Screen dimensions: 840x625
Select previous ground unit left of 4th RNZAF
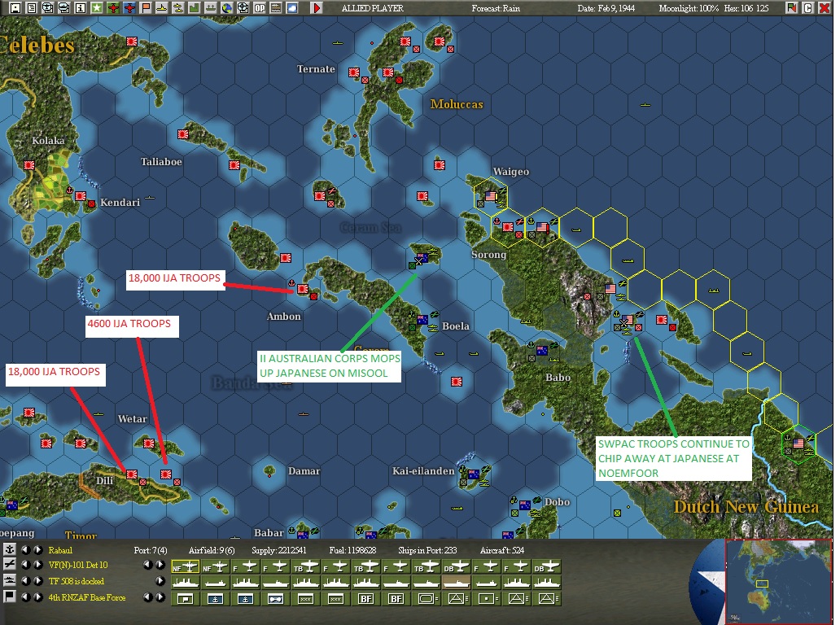(x=25, y=597)
